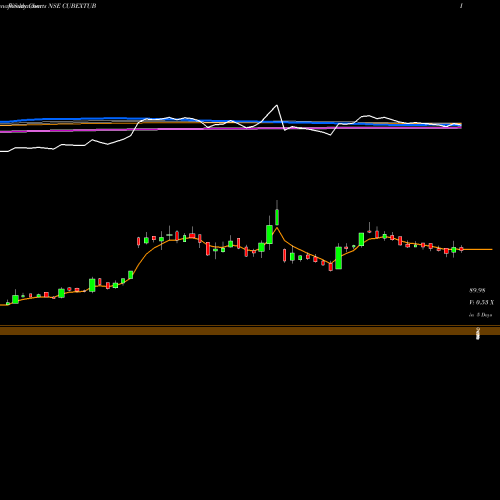Click the large green candle after the lowest dip
This screenshot has width=500, height=500.
338,258
